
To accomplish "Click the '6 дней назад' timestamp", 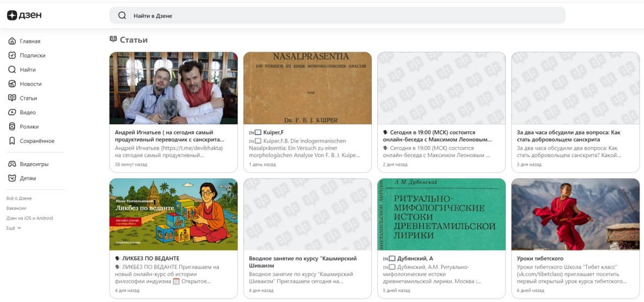I will tap(531, 290).
